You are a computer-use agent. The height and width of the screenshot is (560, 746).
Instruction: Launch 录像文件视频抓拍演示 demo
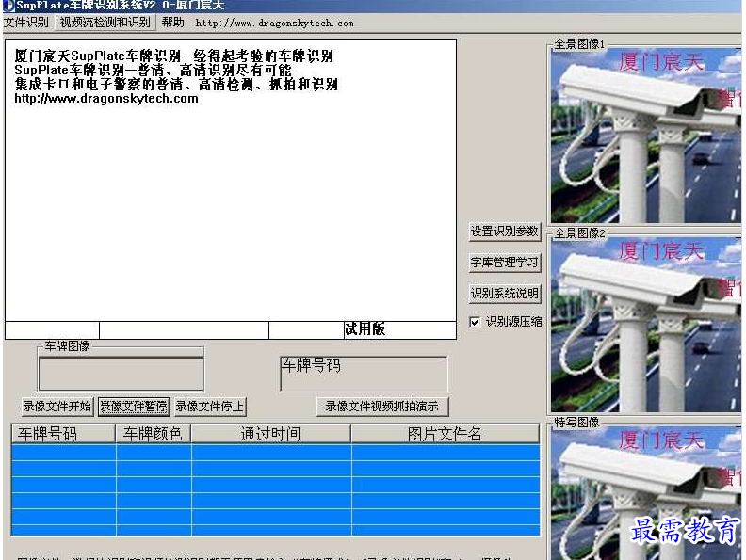[382, 407]
